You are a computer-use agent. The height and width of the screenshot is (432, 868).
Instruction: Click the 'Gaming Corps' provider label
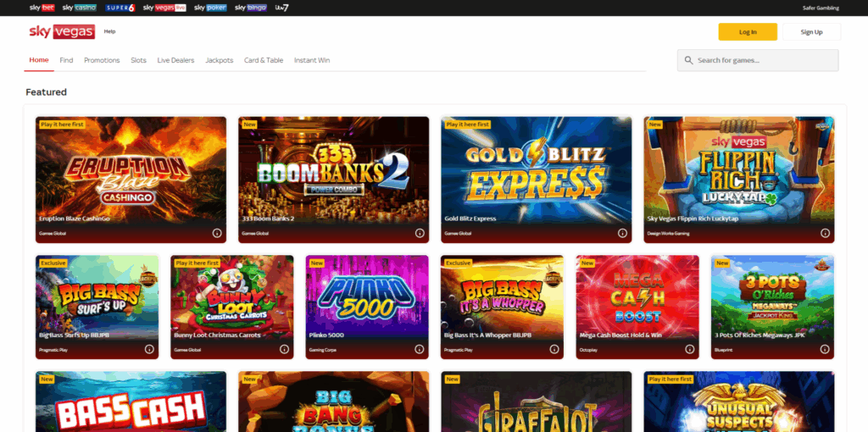pyautogui.click(x=322, y=350)
